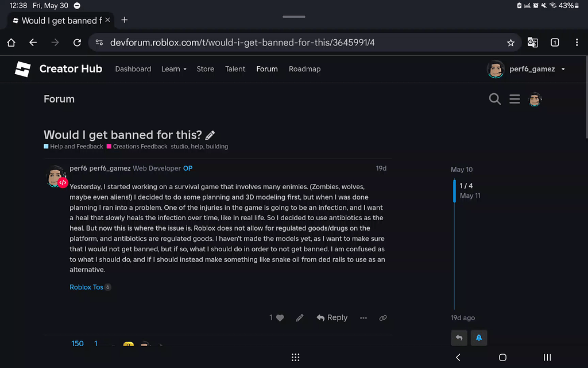Viewport: 588px width, 368px height.
Task: Click perf6_gamez's profile avatar
Action: [x=56, y=174]
